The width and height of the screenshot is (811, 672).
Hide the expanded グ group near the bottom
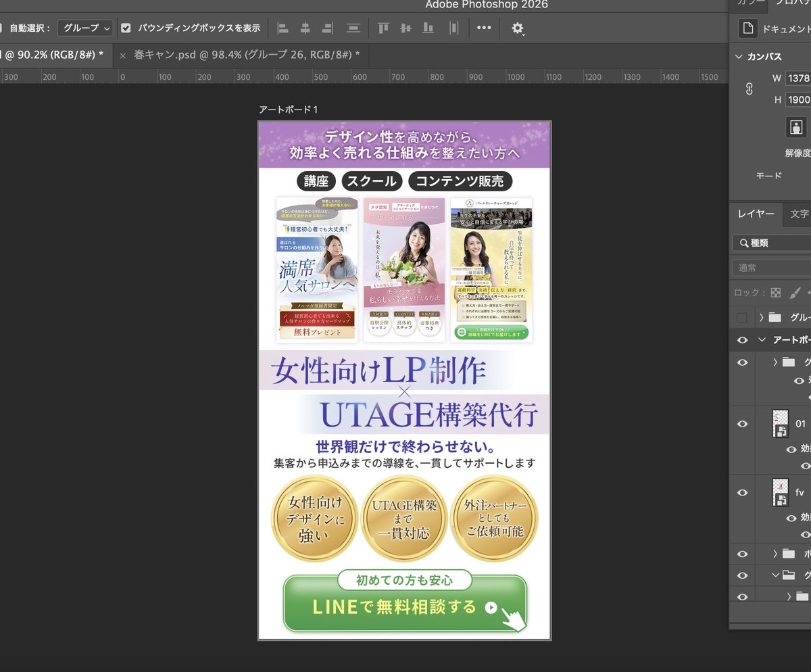(x=742, y=575)
